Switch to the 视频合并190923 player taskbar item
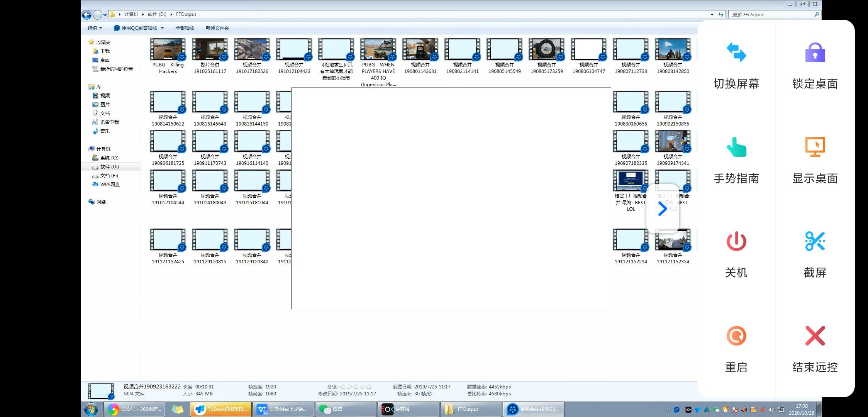 point(534,409)
